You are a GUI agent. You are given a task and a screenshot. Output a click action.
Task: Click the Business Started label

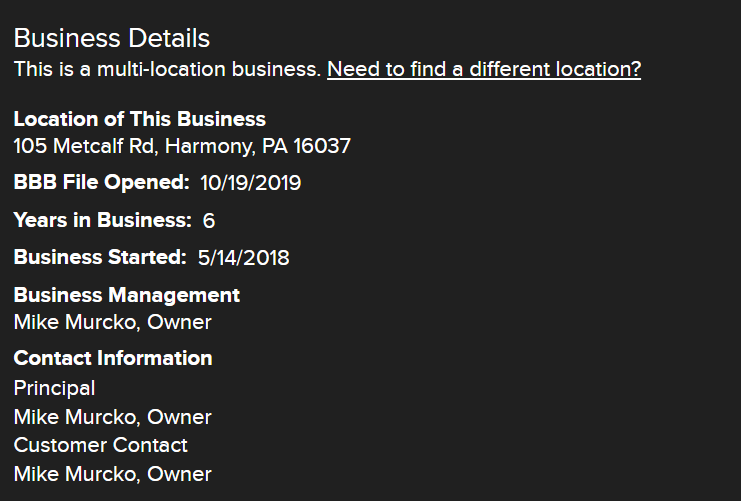click(x=100, y=257)
